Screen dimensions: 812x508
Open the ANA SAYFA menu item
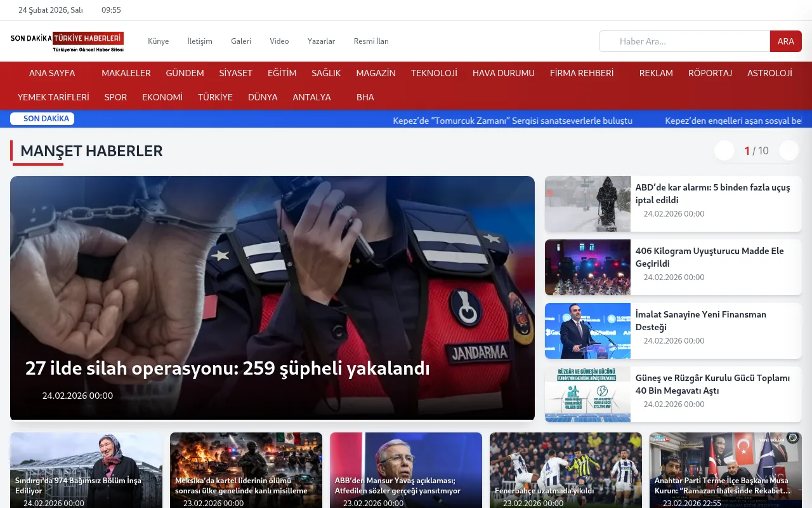point(52,73)
